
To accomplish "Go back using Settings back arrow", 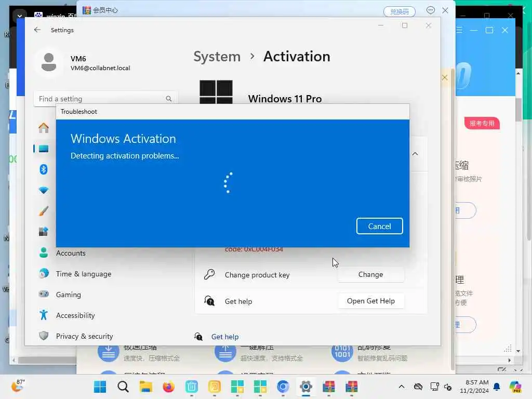I will [37, 30].
